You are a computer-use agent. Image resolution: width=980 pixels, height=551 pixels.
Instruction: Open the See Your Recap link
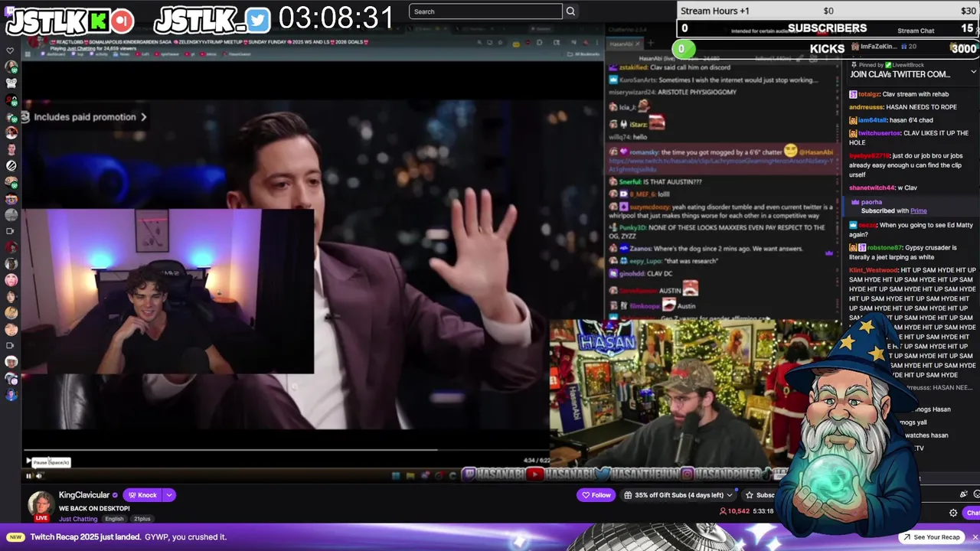tap(930, 537)
